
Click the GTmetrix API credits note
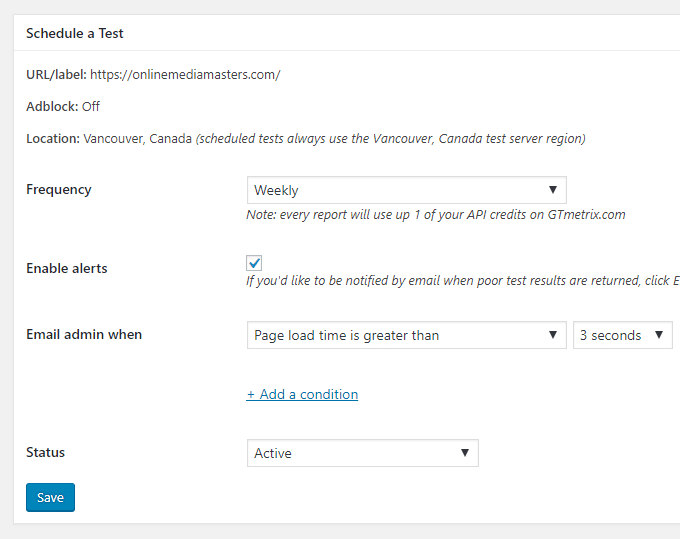(x=436, y=215)
